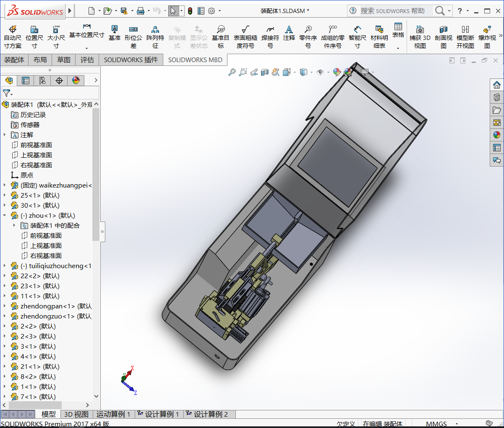
Task: Open DimXpertManager crosshair tab
Action: tap(59, 81)
